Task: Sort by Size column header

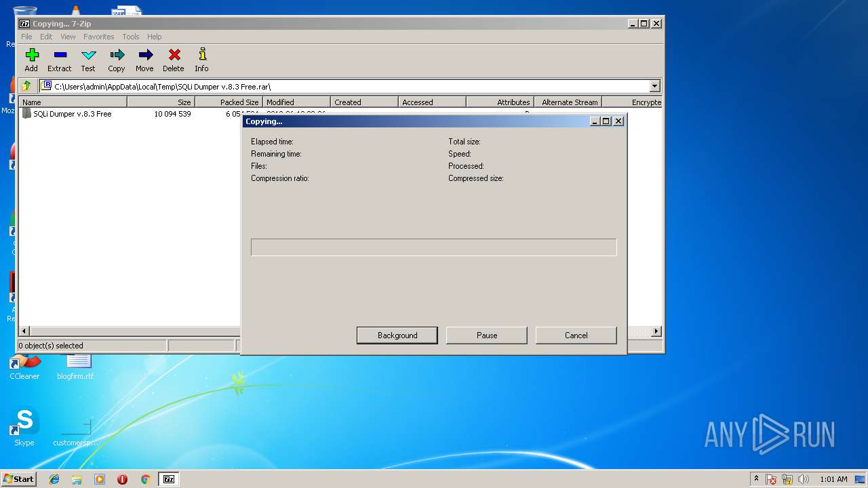Action: click(161, 102)
